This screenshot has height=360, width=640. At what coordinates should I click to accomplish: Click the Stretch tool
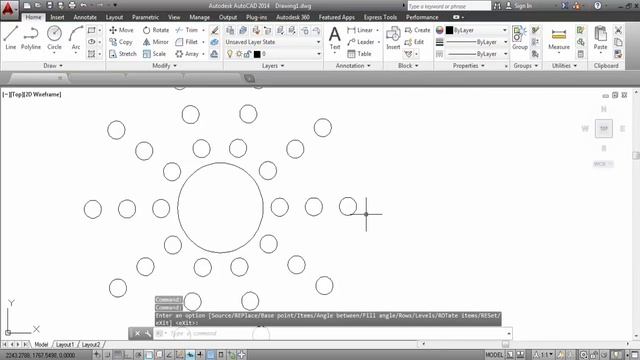point(122,54)
